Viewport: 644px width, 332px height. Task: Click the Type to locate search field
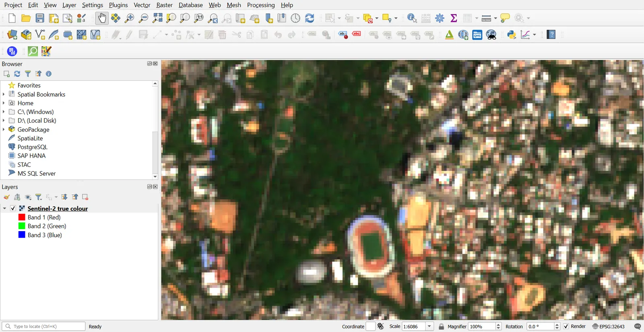(x=43, y=326)
